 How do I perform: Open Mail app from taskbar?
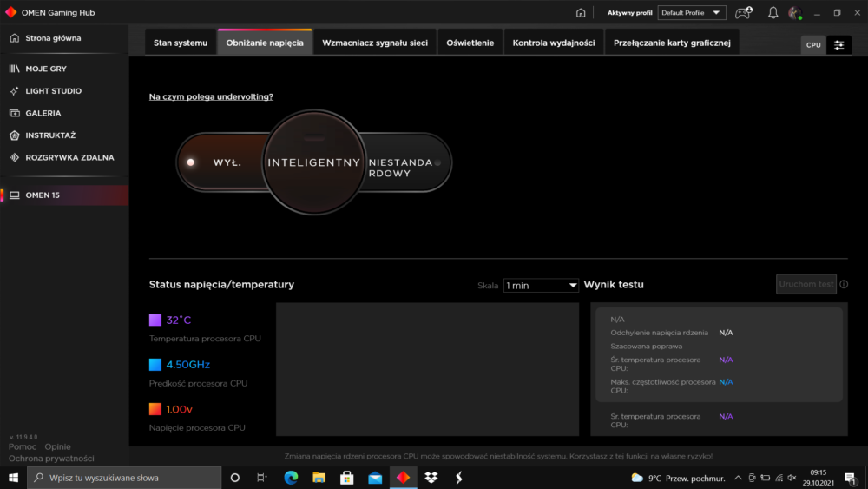[x=375, y=478]
